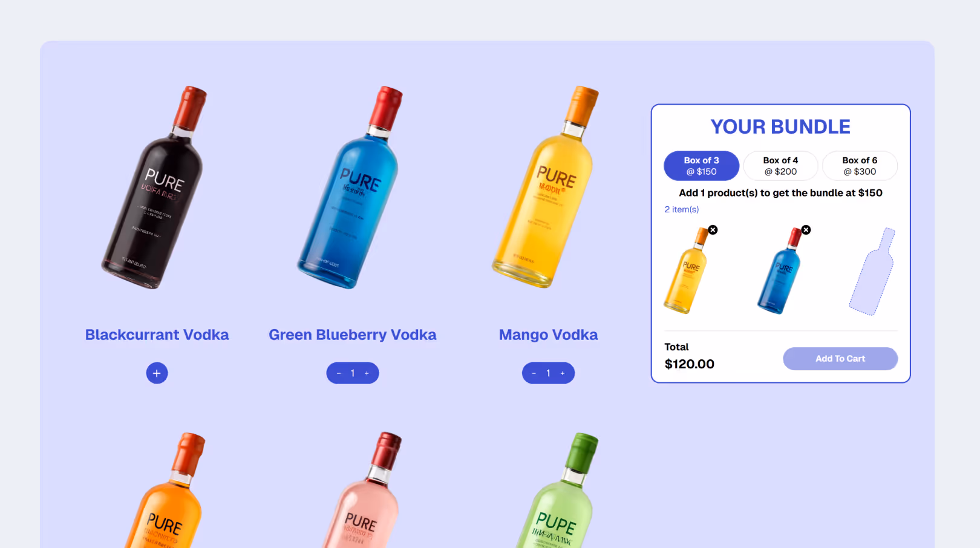
Task: Add Blackcurrant Vodka with the plus button
Action: click(x=157, y=373)
